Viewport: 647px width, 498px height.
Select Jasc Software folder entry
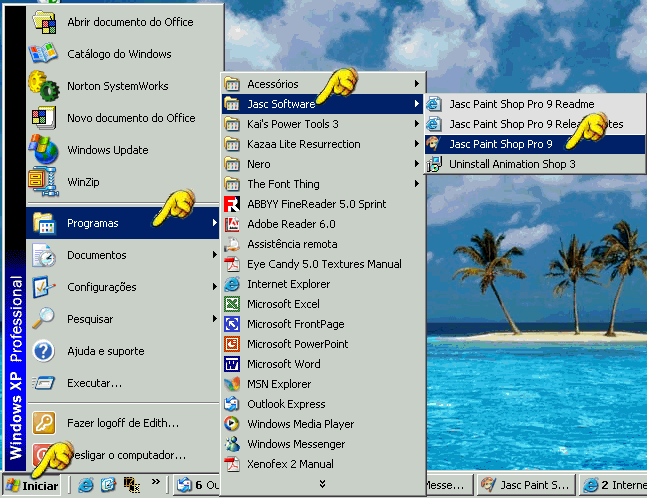point(323,104)
